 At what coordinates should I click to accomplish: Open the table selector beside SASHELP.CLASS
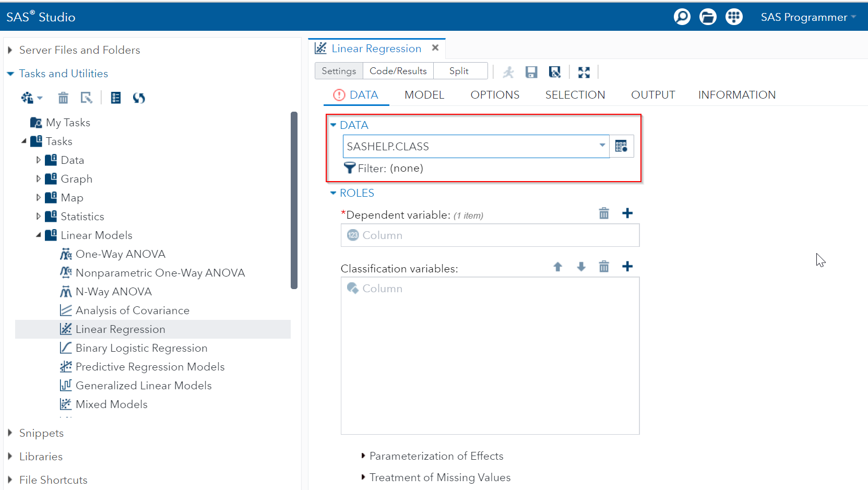(621, 146)
